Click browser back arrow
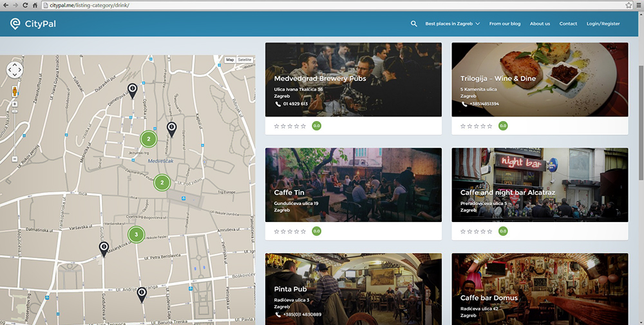Image resolution: width=644 pixels, height=325 pixels. tap(6, 5)
